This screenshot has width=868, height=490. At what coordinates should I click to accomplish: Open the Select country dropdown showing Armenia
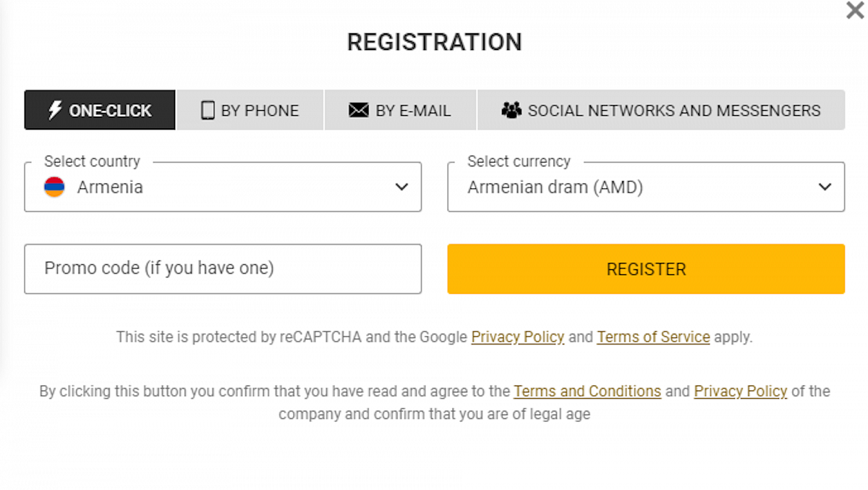(217, 187)
